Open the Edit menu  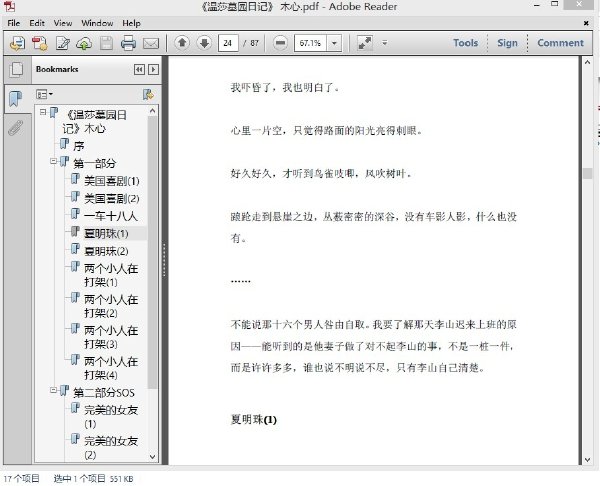point(37,23)
